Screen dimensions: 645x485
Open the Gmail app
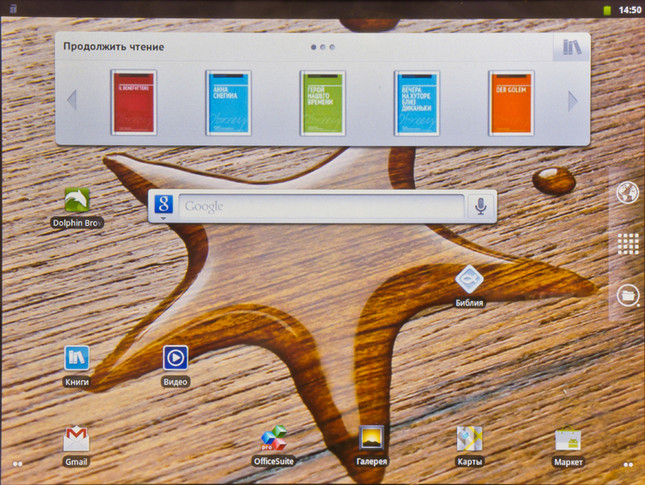point(77,439)
